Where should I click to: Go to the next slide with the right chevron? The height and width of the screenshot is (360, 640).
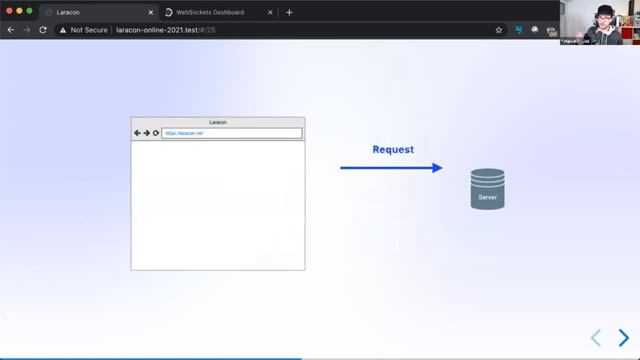[x=623, y=338]
